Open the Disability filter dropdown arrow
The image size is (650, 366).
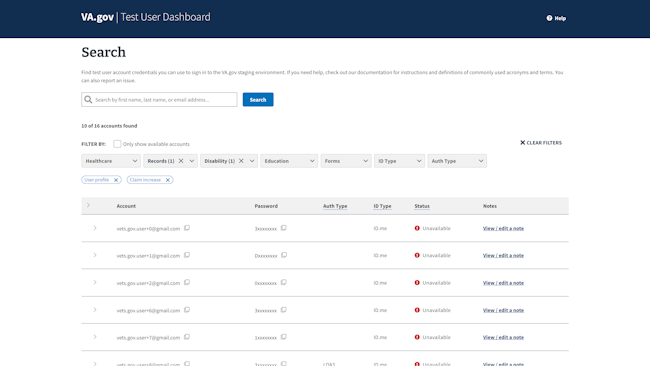[x=252, y=161]
